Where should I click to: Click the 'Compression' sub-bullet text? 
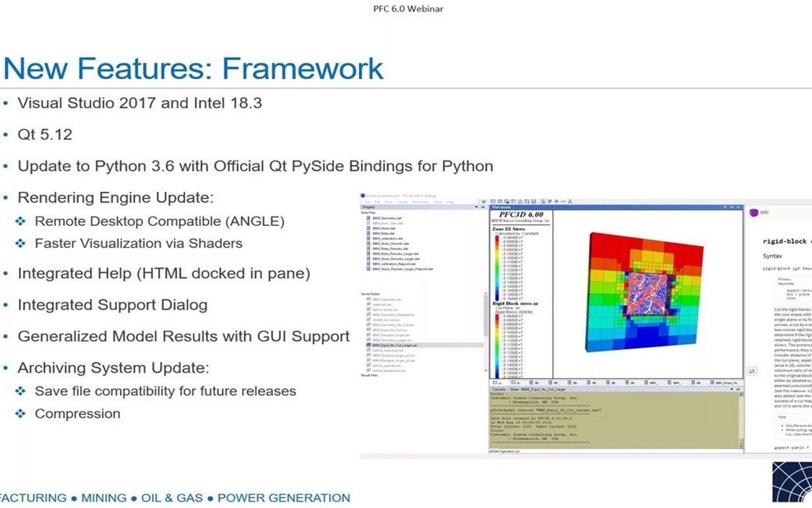(78, 413)
